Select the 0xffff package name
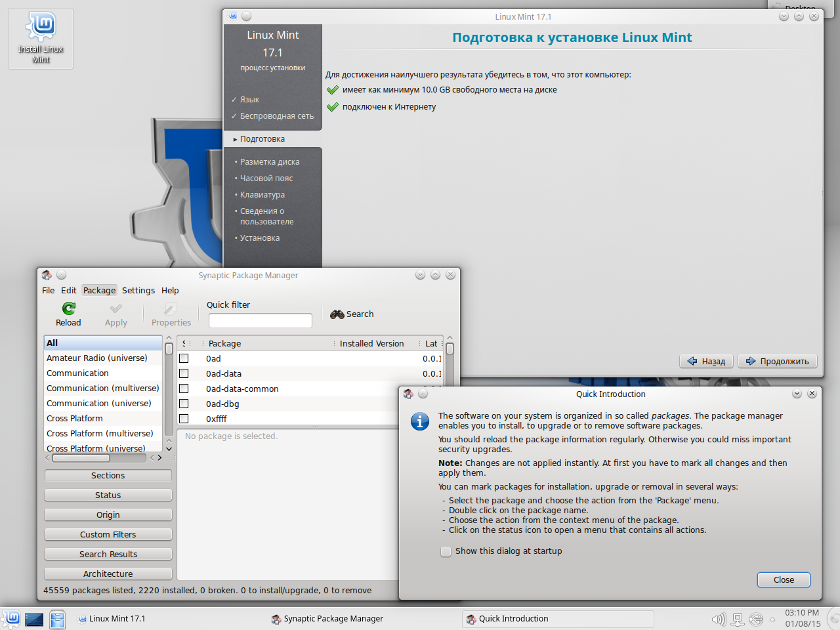Image resolution: width=840 pixels, height=630 pixels. (217, 419)
